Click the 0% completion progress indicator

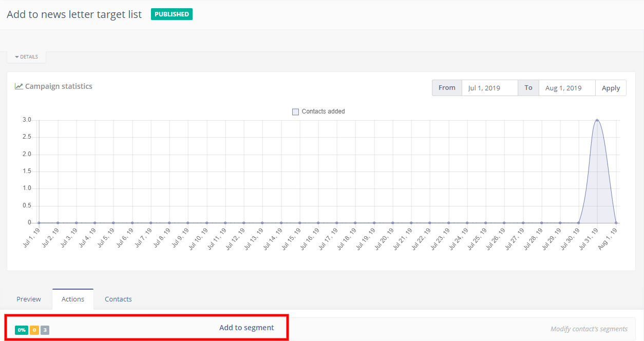pos(22,330)
